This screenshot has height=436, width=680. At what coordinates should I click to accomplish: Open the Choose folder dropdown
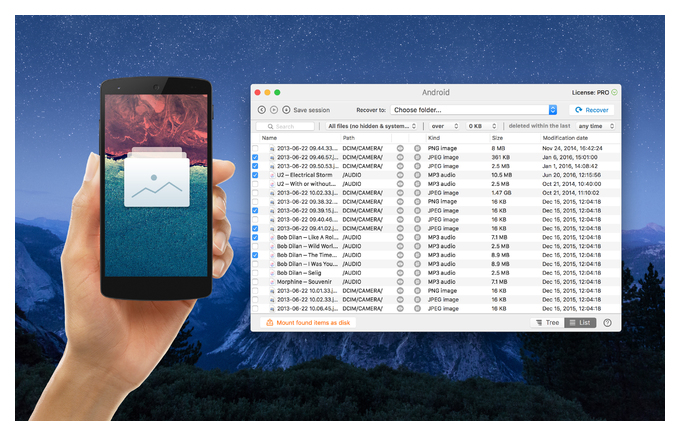(474, 110)
